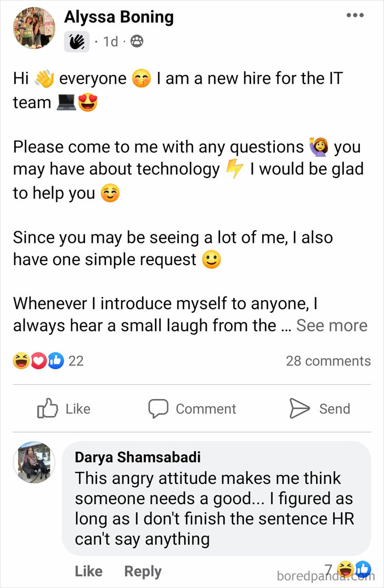Click the heart reaction icon on the post
Image resolution: width=384 pixels, height=588 pixels.
[x=38, y=361]
